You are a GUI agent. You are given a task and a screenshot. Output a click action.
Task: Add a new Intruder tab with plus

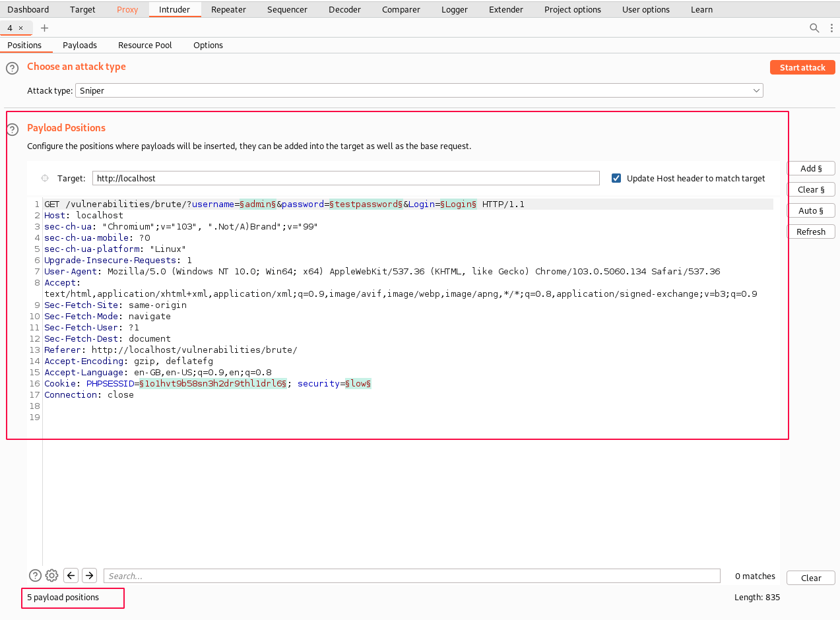point(45,28)
